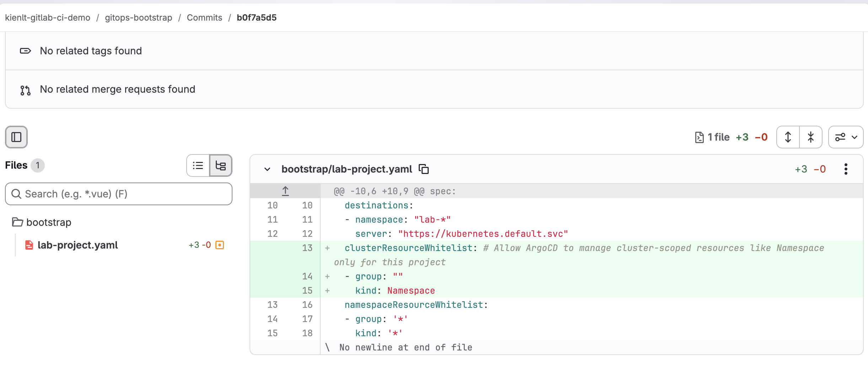Image resolution: width=868 pixels, height=365 pixels.
Task: Expand all diff lines icon
Action: point(788,137)
